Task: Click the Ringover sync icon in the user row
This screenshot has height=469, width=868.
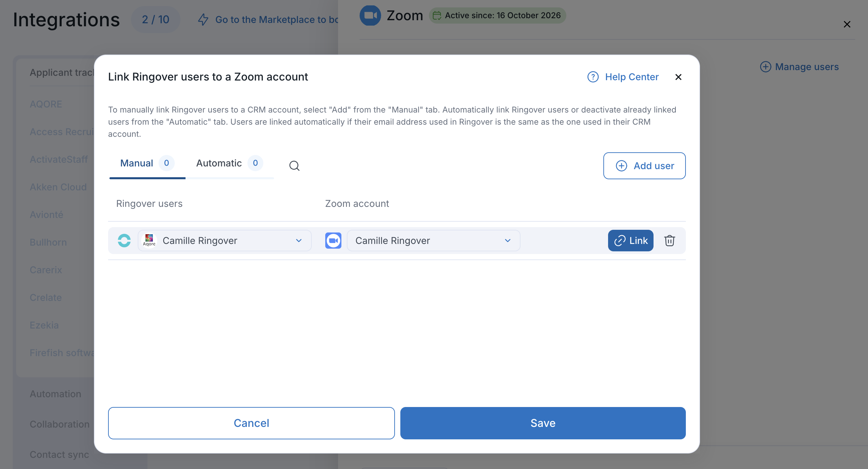Action: tap(124, 241)
